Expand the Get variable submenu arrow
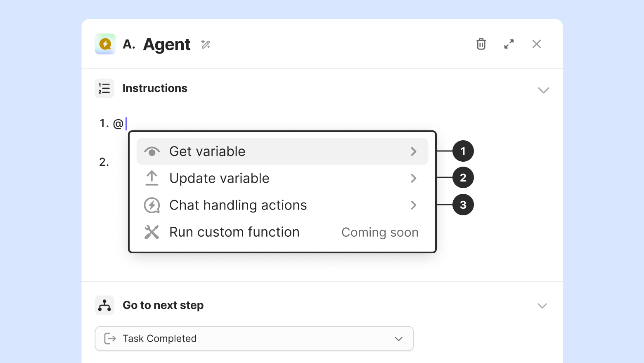Image resolution: width=644 pixels, height=363 pixels. [x=414, y=151]
